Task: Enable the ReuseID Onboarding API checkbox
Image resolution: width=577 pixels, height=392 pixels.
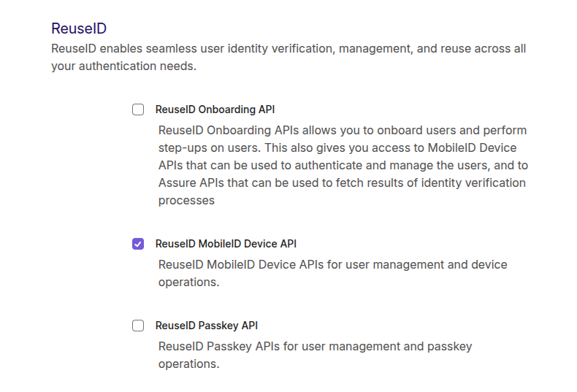Action: coord(138,109)
